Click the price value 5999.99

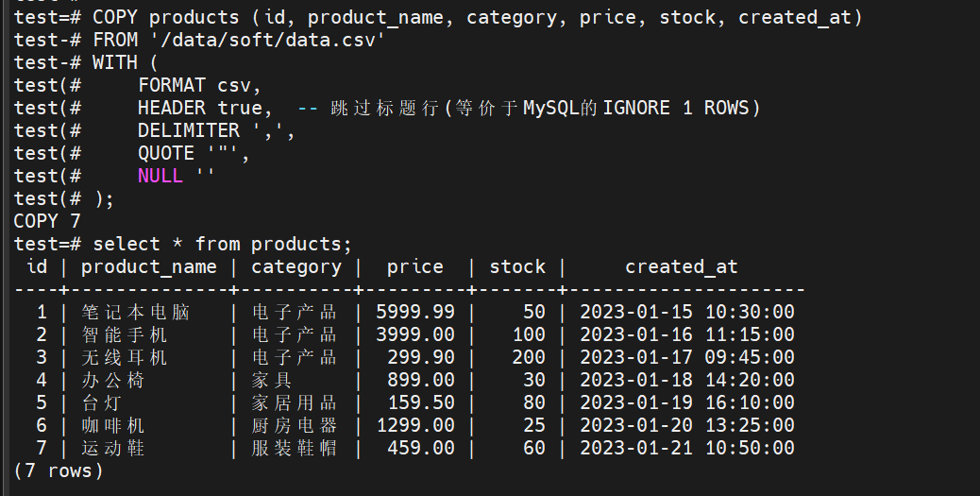pos(414,312)
